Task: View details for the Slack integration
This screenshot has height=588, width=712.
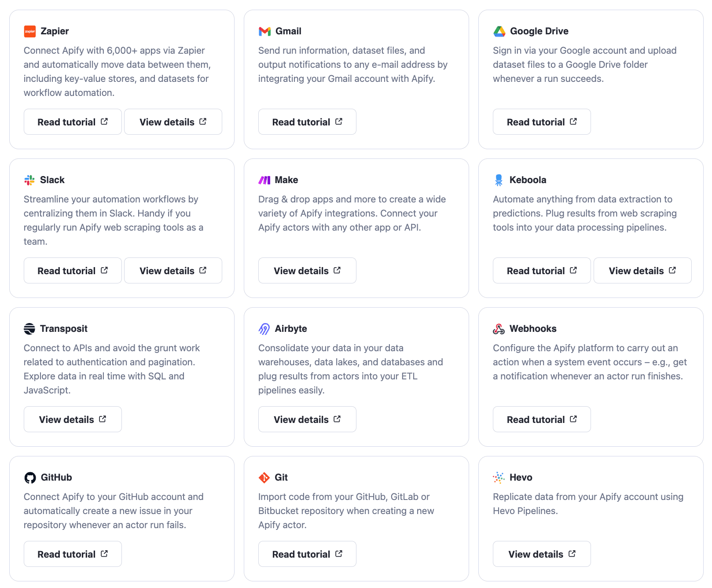Action: [x=173, y=270]
